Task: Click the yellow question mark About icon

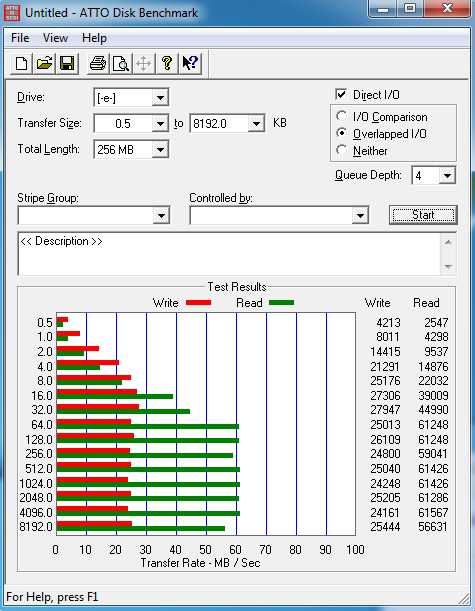Action: (x=167, y=63)
